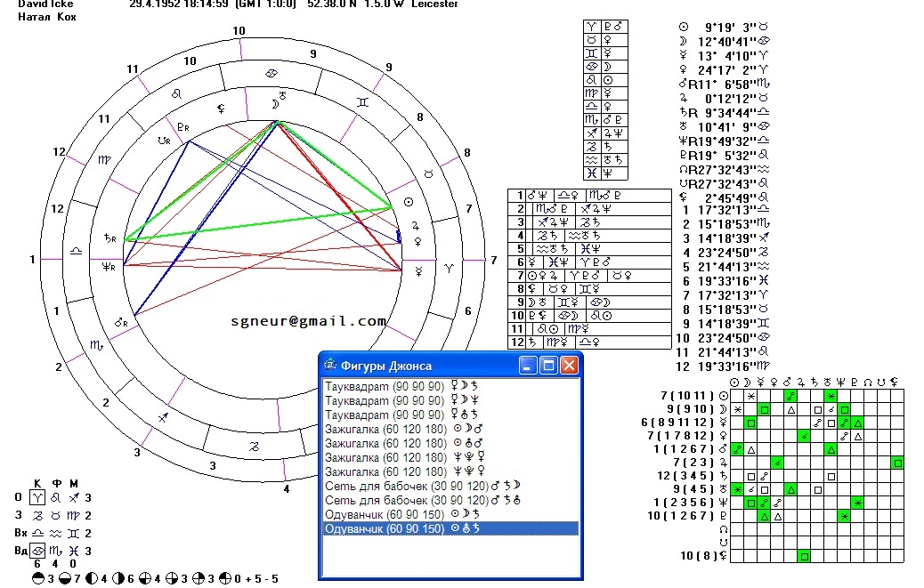924x588 pixels.
Task: Click the Sagittarius glyph on the chart wheel
Action: [163, 416]
